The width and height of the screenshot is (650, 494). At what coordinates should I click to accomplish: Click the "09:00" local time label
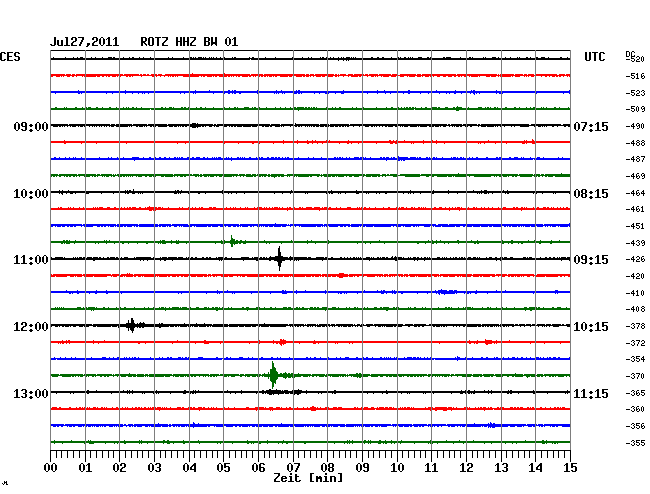point(31,126)
